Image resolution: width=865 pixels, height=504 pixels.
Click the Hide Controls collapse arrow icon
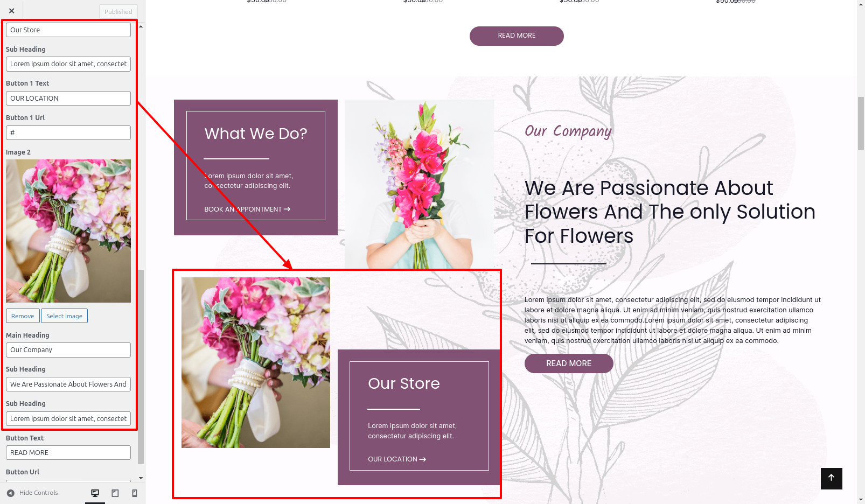11,493
